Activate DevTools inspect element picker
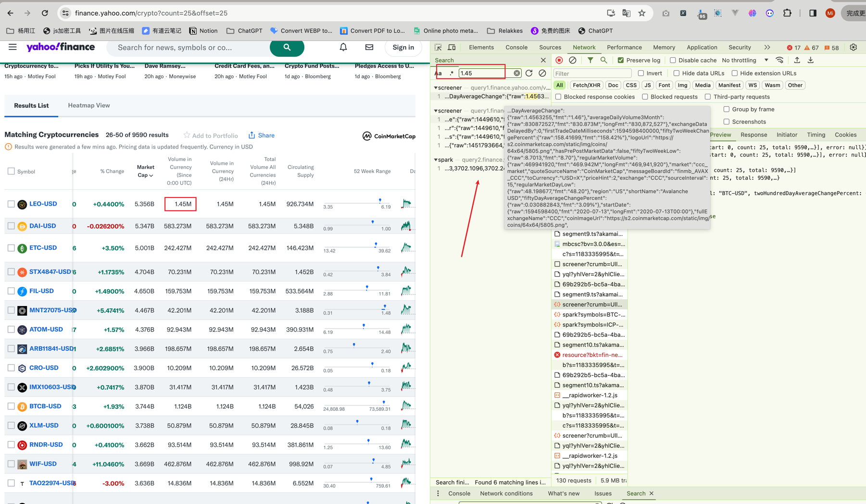 tap(438, 47)
